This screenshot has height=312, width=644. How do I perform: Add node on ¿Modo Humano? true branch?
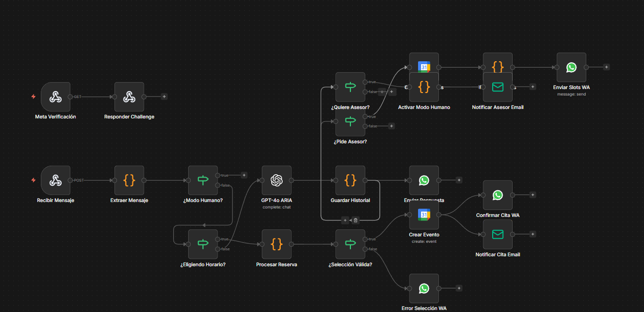pyautogui.click(x=244, y=175)
